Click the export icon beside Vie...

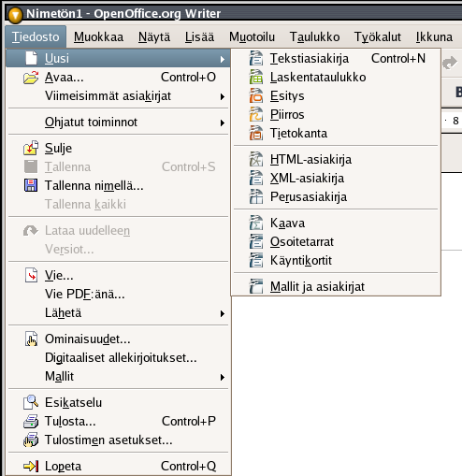point(31,275)
